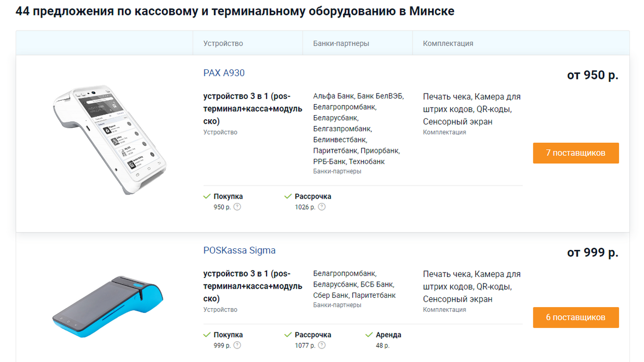644x362 pixels.
Task: Click the Покупка checkmark for PAX A930
Action: point(207,196)
